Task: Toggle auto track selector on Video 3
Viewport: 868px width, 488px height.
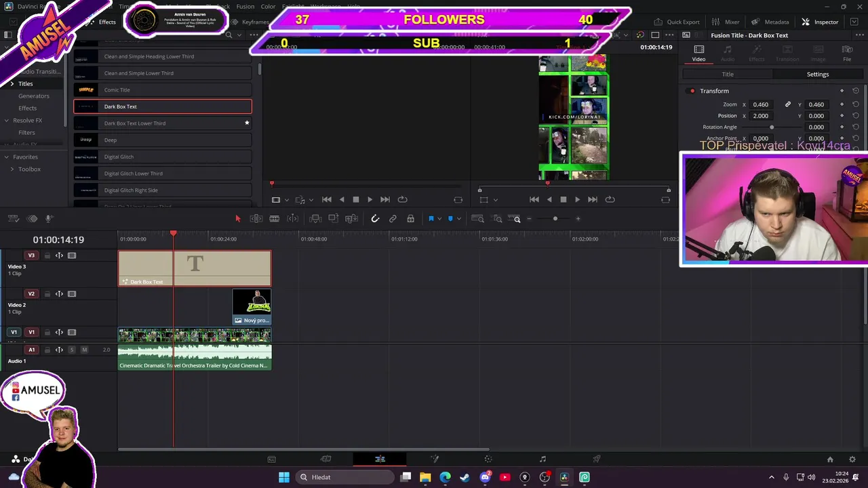Action: (59, 256)
